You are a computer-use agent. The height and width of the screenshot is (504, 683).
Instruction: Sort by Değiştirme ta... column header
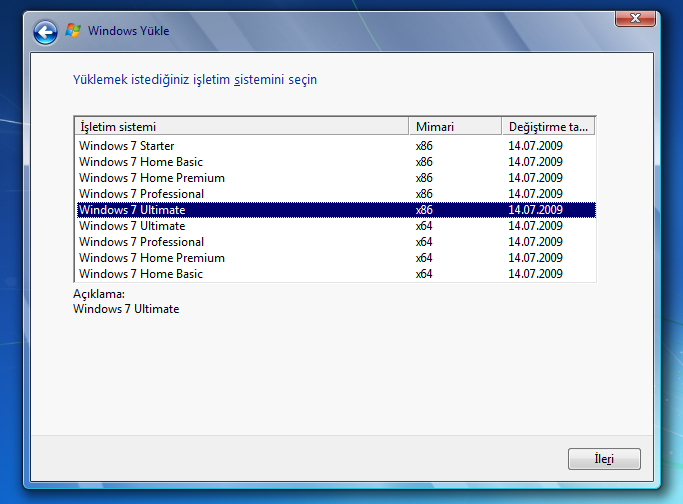(x=548, y=126)
